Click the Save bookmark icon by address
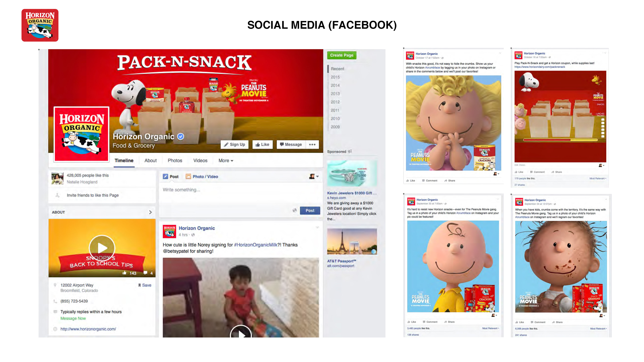The height and width of the screenshot is (362, 644). [x=140, y=285]
